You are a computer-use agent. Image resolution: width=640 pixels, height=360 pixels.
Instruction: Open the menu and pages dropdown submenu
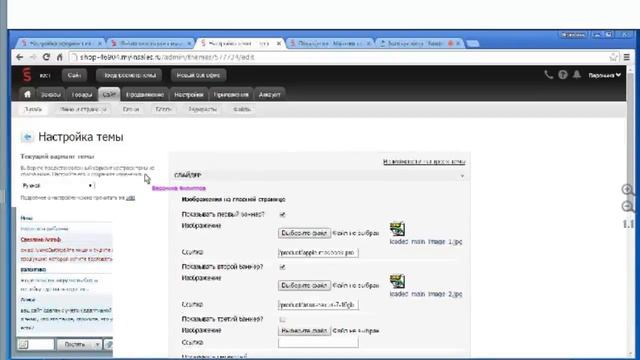point(83,109)
